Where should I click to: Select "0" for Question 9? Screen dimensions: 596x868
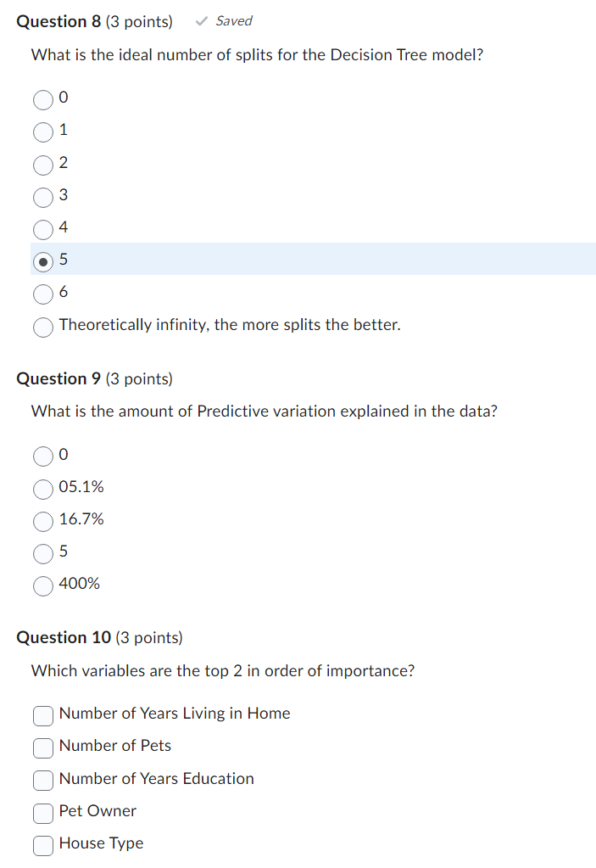[x=42, y=456]
